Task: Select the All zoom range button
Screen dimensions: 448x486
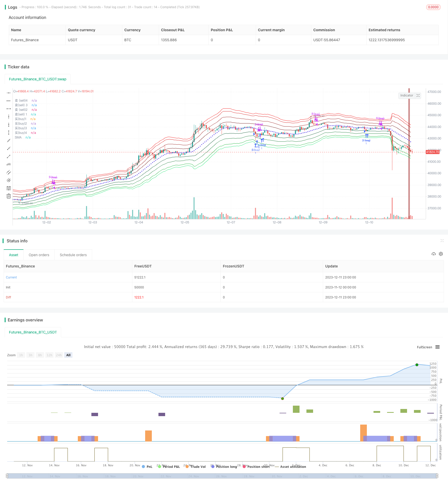Action: (x=68, y=355)
